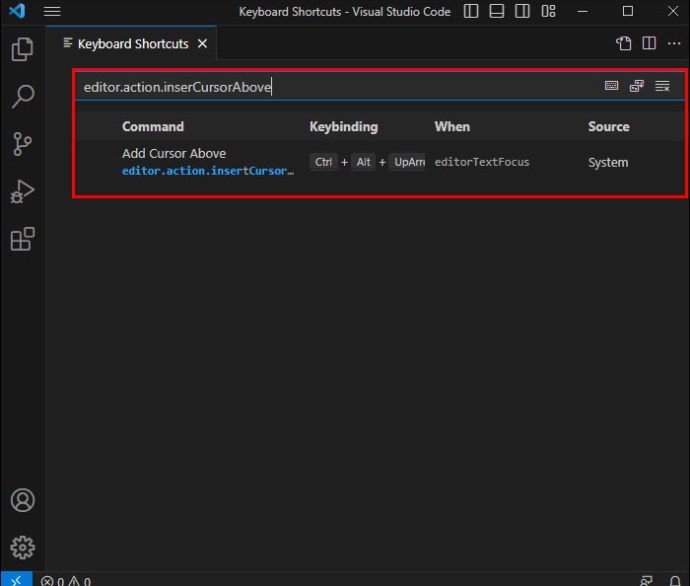Open the hamburger application menu
The height and width of the screenshot is (586, 690).
pos(52,11)
